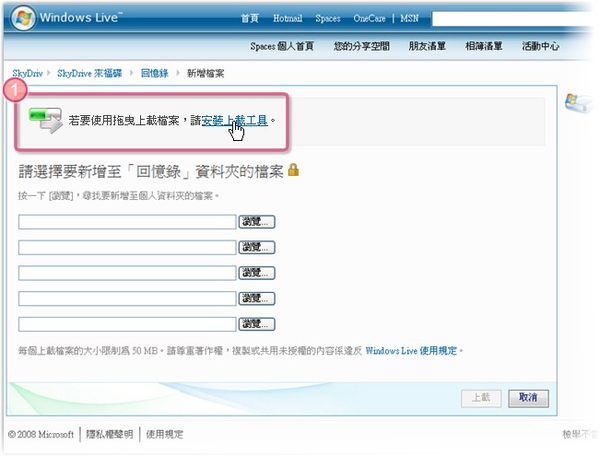The image size is (600, 456).
Task: Click the © 2008 Microsoft text
Action: [41, 434]
